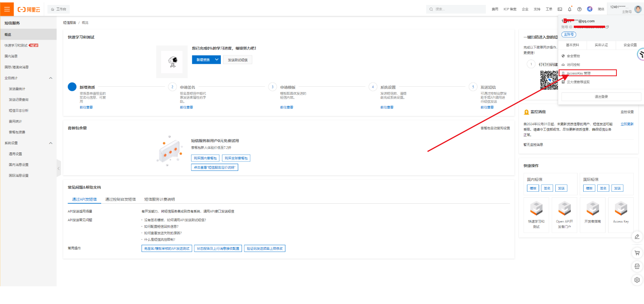
Task: Open the 实名认证 tab in account panel
Action: 601,45
